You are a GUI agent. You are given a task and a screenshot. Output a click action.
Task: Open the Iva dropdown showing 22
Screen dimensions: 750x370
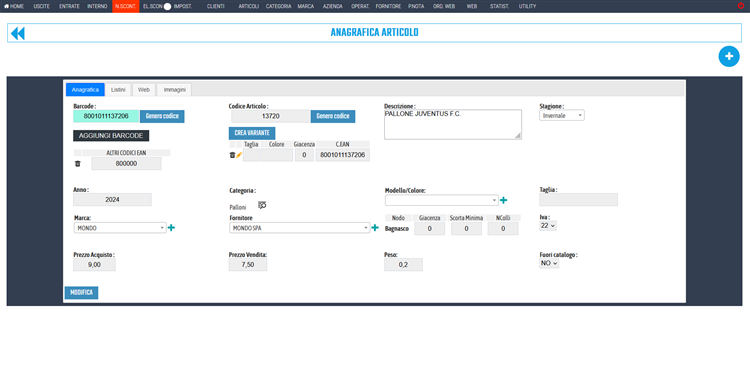(548, 226)
